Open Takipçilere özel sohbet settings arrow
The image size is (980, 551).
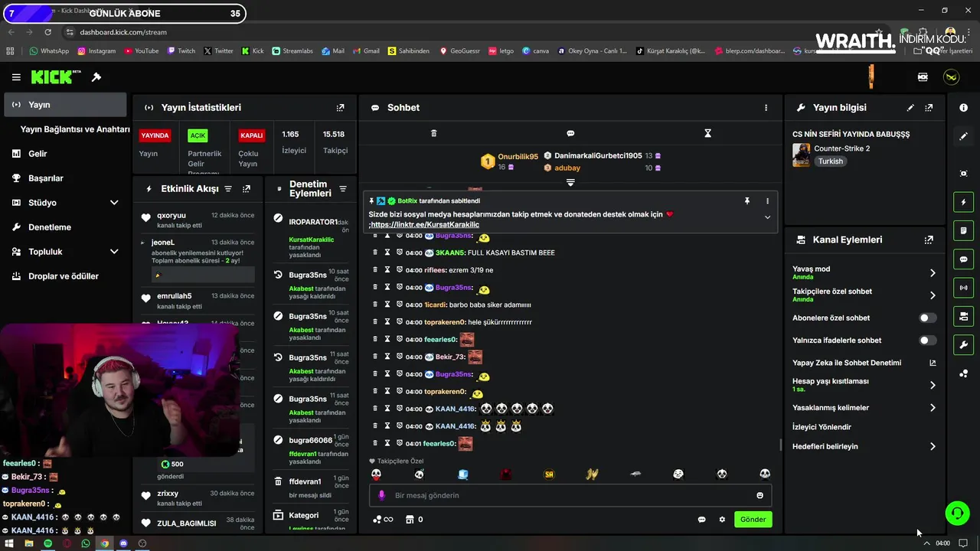933,295
